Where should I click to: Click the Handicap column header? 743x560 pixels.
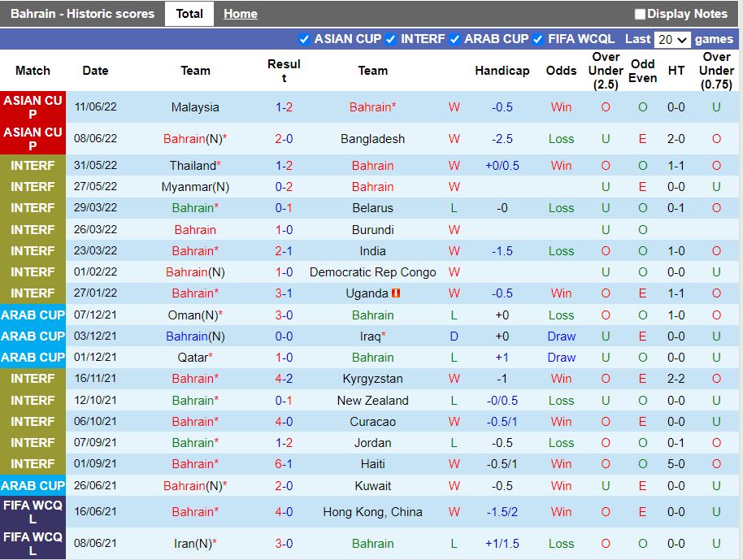[x=502, y=71]
